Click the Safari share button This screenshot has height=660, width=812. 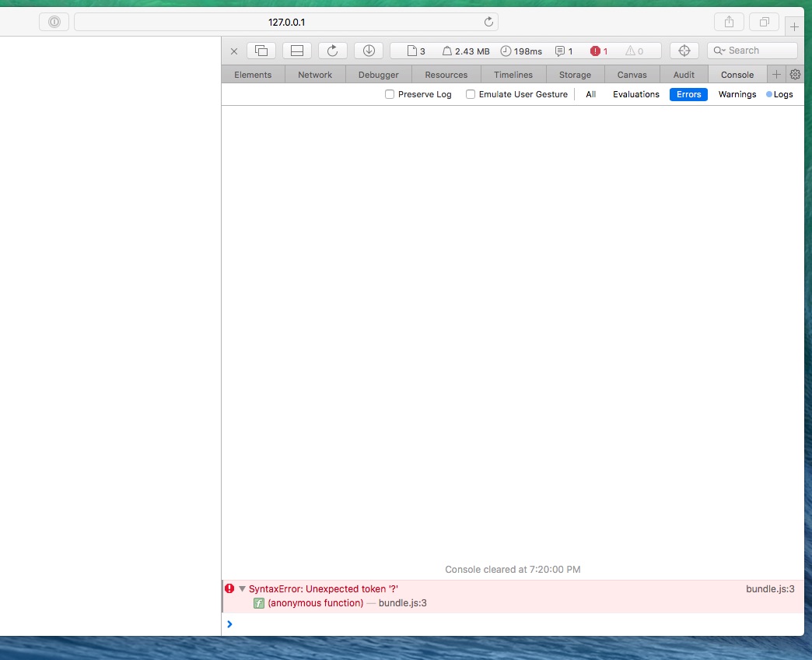pyautogui.click(x=729, y=22)
